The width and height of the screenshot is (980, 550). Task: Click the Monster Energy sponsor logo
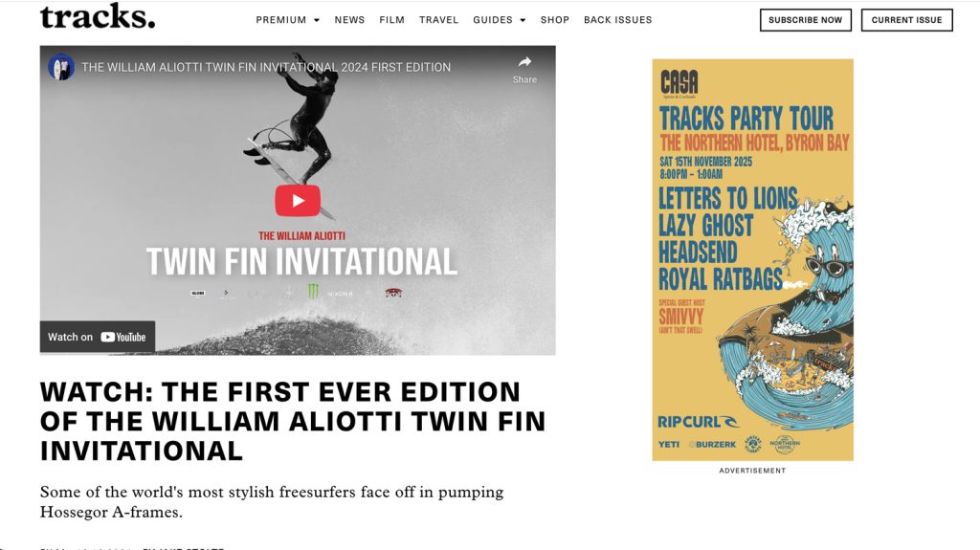[313, 291]
